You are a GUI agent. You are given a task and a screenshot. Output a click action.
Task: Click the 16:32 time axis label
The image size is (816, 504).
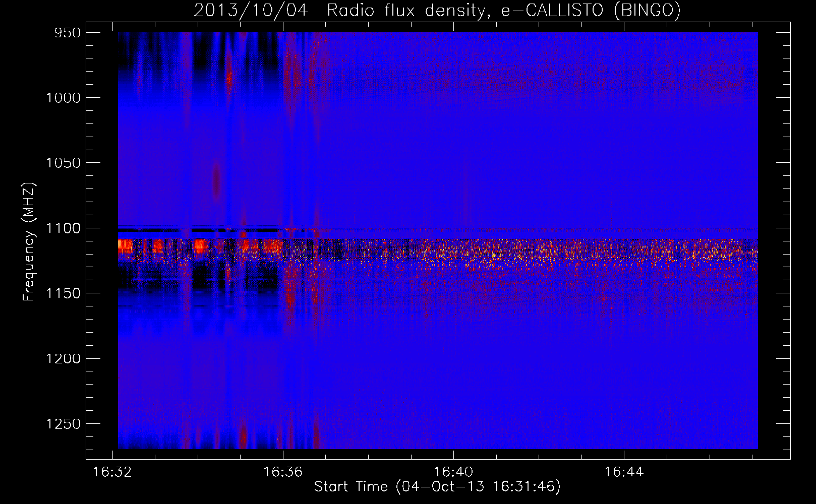coord(112,472)
